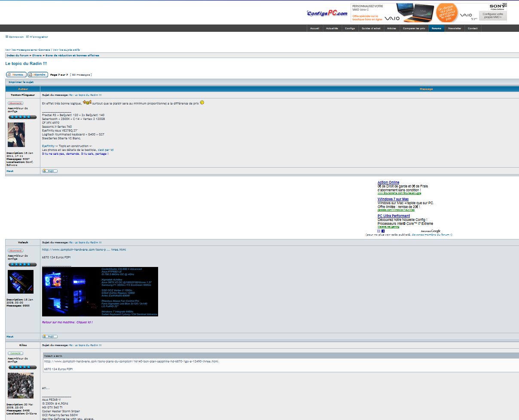
Task: Click Tonton Flingueur's avatar picture
Action: click(16, 135)
